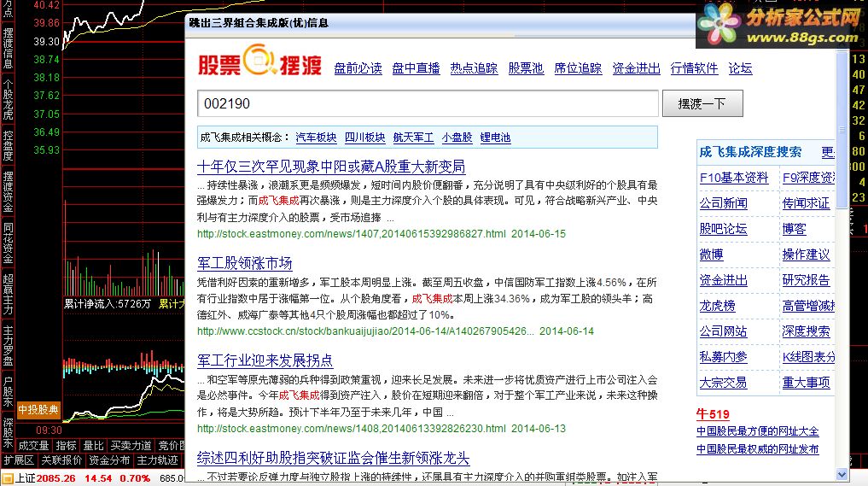Visit the 论坛 link
The image size is (868, 486).
740,68
